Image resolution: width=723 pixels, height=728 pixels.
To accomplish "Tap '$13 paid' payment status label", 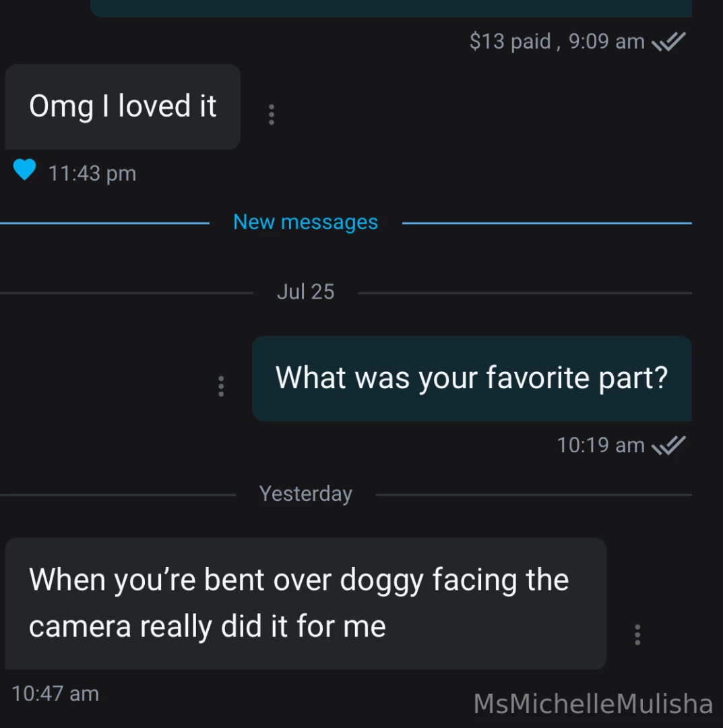I will click(498, 41).
